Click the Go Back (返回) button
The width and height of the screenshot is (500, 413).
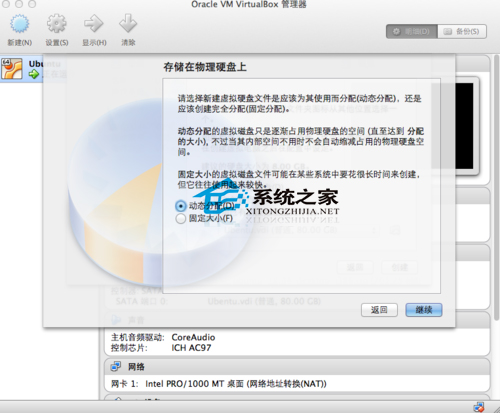point(379,310)
